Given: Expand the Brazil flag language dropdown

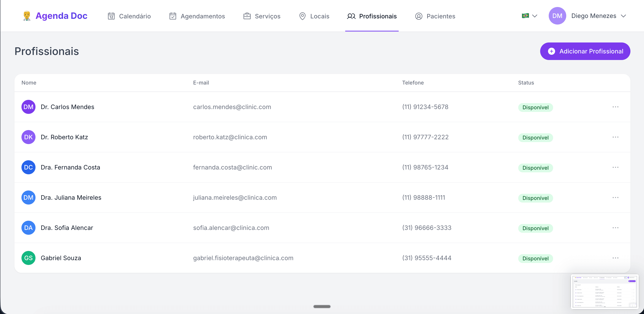Looking at the screenshot, I should (x=529, y=16).
